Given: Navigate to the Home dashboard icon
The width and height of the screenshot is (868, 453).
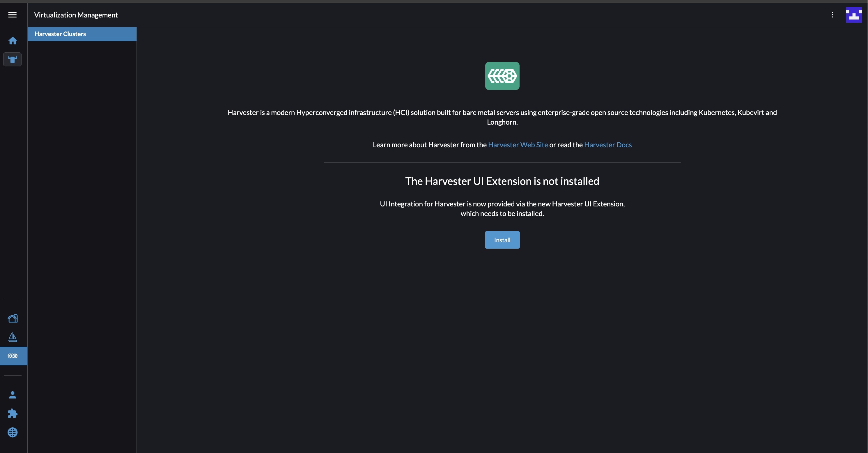Looking at the screenshot, I should [x=13, y=40].
